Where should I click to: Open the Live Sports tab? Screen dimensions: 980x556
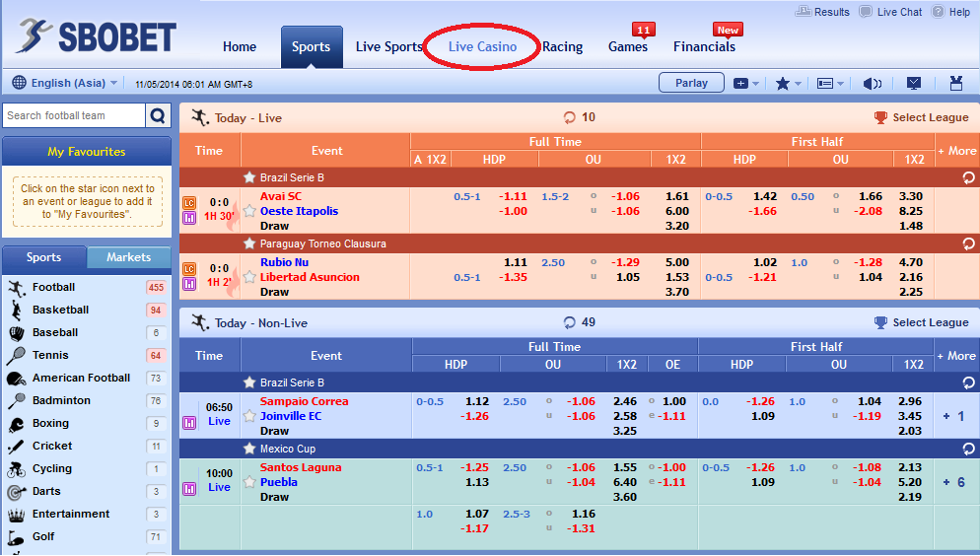[388, 47]
